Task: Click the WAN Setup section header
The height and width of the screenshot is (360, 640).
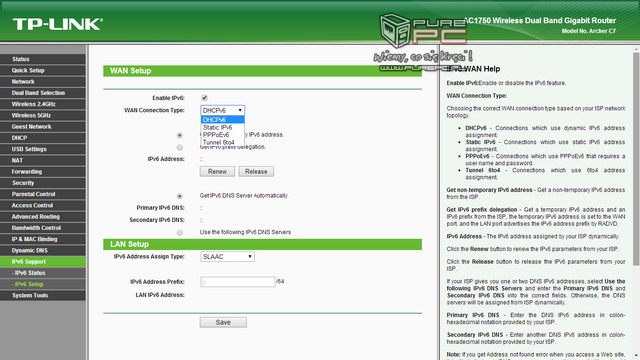Action: pyautogui.click(x=262, y=71)
